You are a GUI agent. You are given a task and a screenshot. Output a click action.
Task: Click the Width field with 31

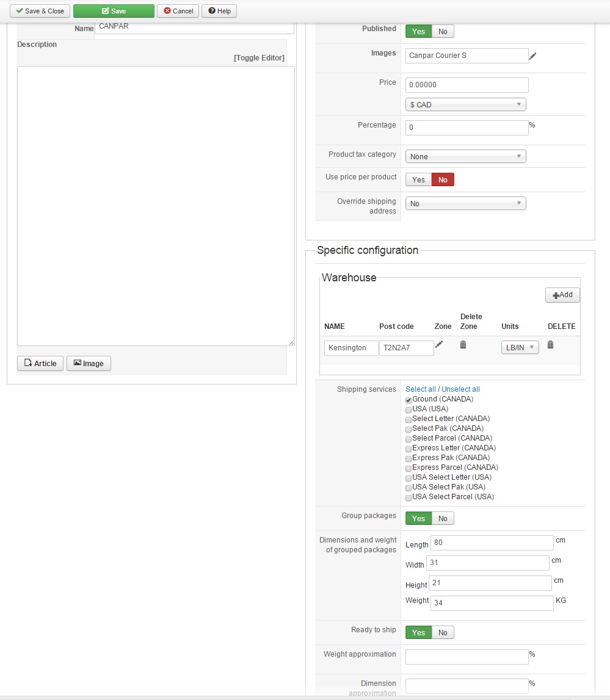pyautogui.click(x=488, y=563)
